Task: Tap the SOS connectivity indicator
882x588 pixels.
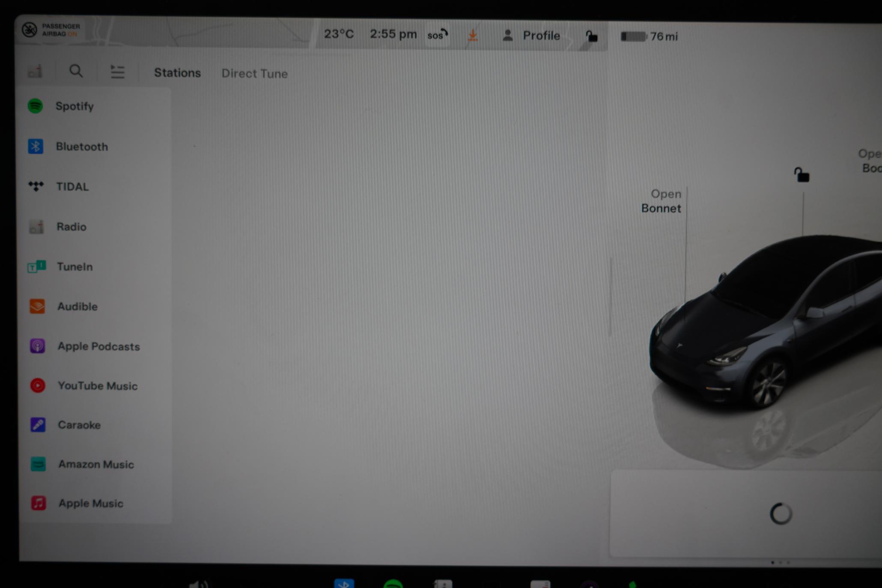Action: coord(438,35)
